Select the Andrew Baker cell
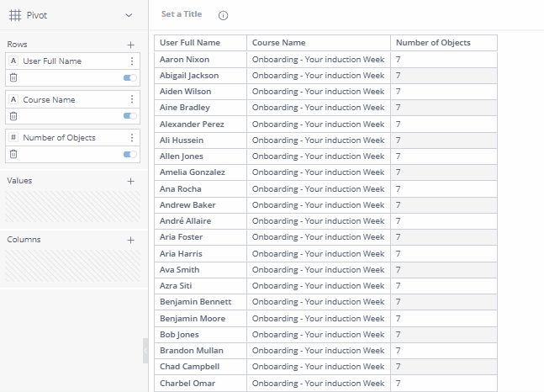544x392 pixels. coord(200,205)
